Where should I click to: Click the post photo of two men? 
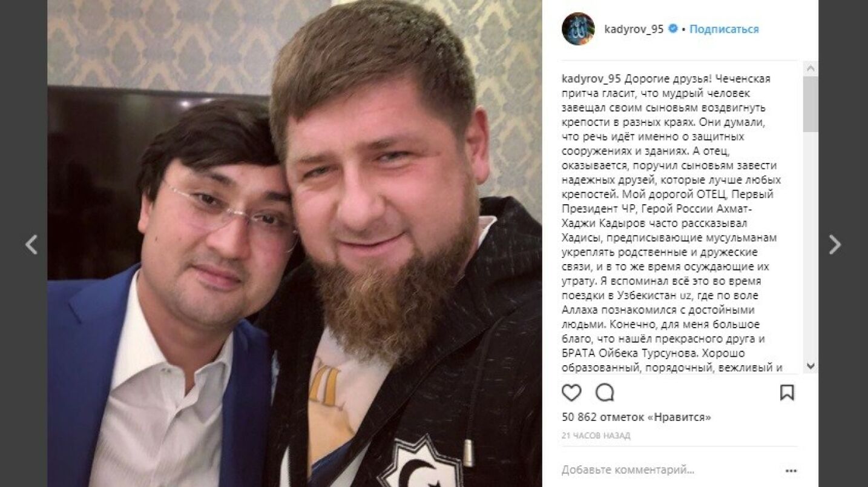(x=295, y=243)
